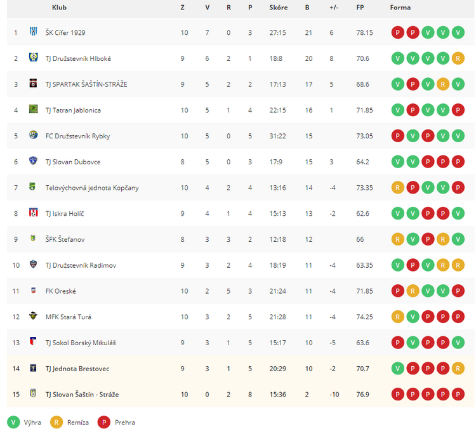Open the FK Oreské club link

pos(61,291)
